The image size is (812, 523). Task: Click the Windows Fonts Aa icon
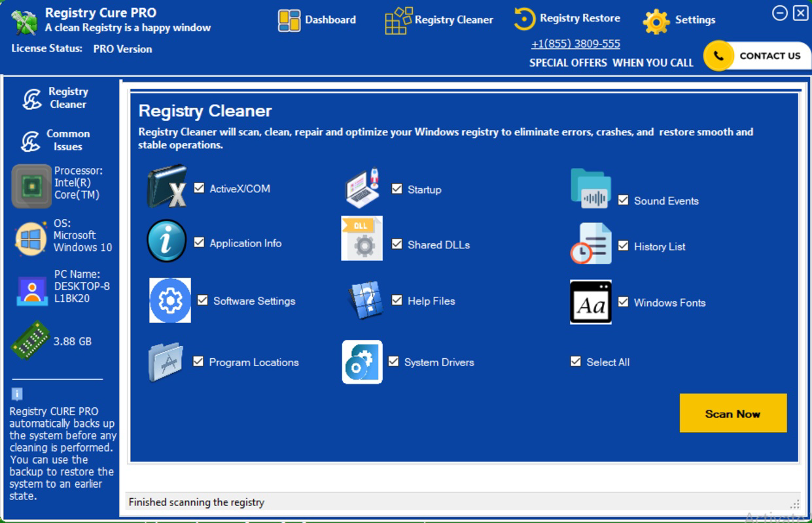pos(591,303)
